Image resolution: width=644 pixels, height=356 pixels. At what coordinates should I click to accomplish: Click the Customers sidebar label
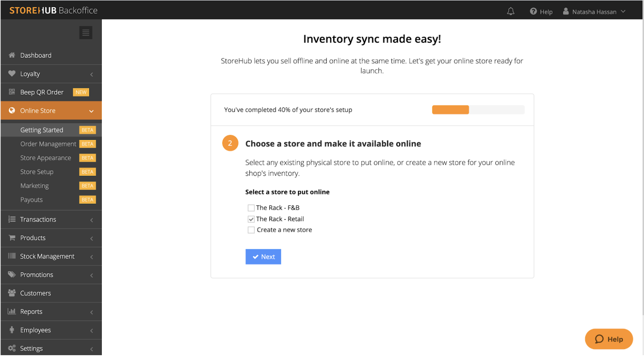(36, 293)
